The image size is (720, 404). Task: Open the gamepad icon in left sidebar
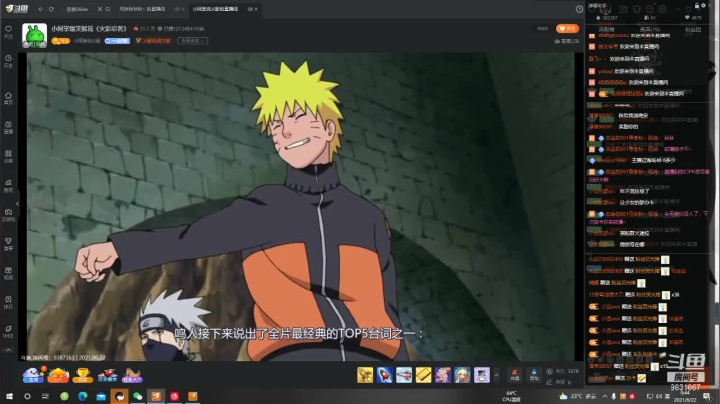point(8,215)
